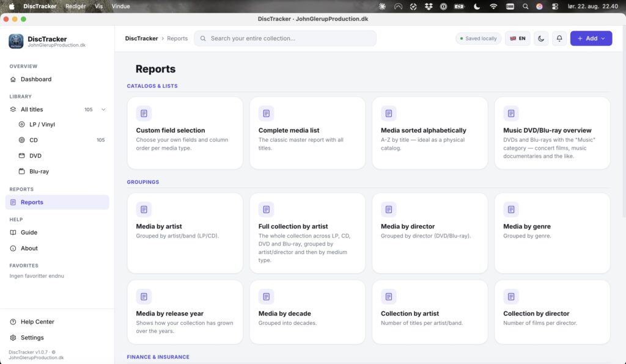The height and width of the screenshot is (364, 626).
Task: Open the DiscTracker menu in menu bar
Action: click(40, 6)
